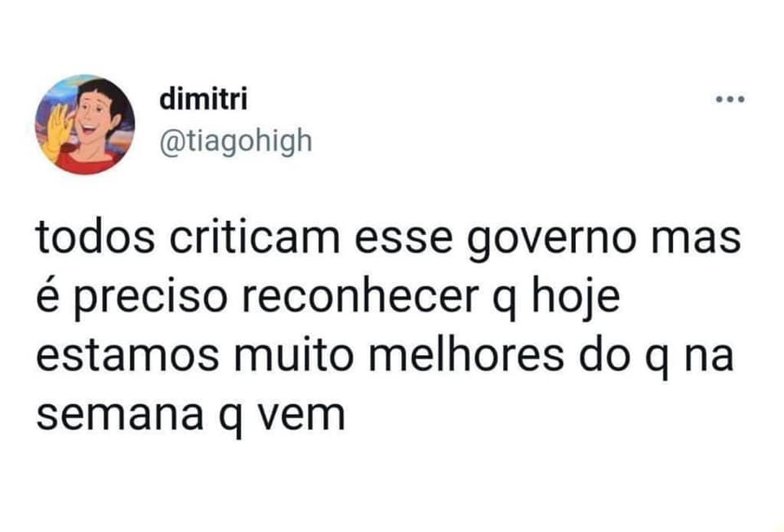
Task: Open the dimitri display name link
Action: click(203, 99)
